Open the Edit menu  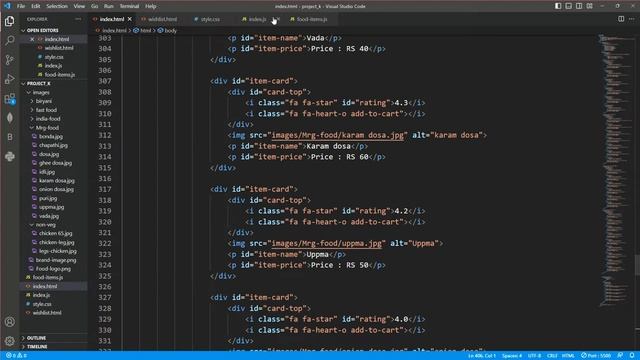[x=36, y=6]
